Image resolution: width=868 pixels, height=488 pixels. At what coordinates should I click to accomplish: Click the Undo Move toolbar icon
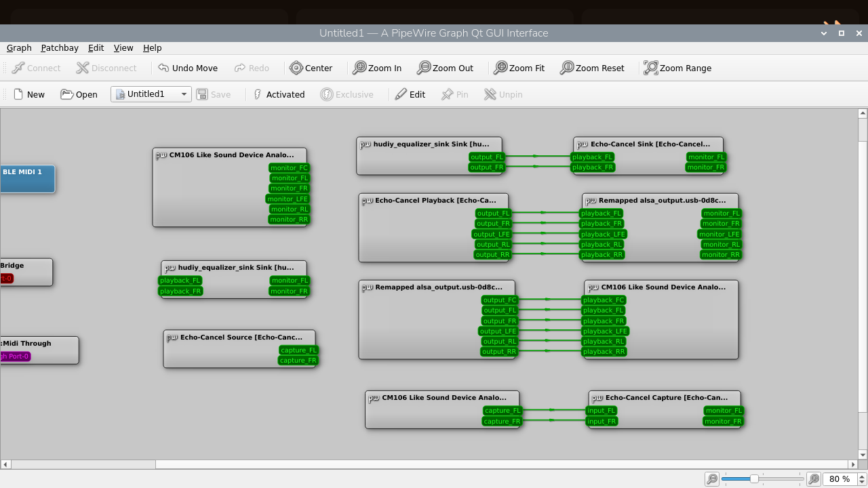click(x=188, y=68)
